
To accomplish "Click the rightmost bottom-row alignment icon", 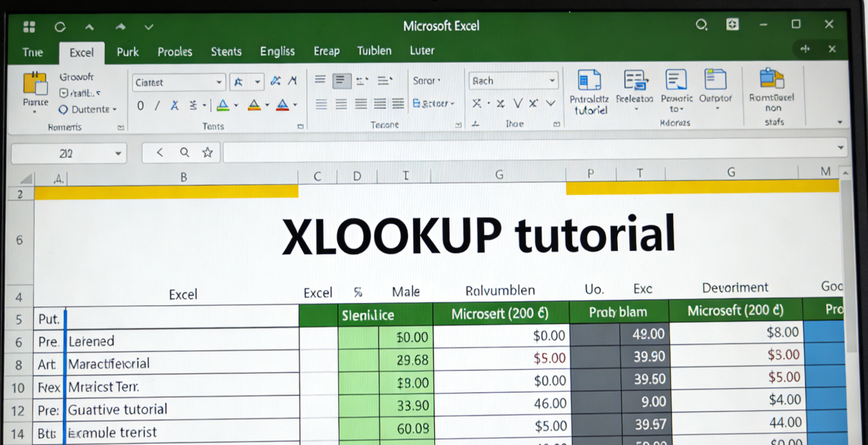I will click(x=398, y=105).
